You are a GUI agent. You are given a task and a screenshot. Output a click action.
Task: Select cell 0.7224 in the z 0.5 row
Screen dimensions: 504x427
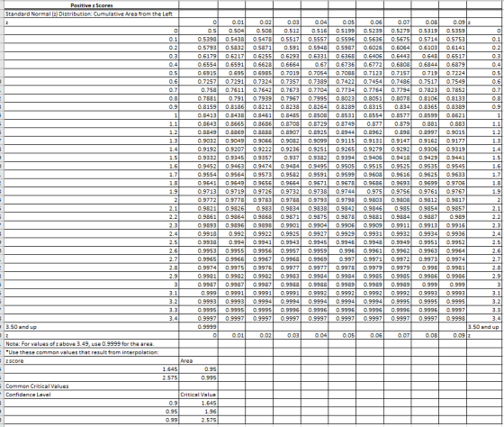point(453,73)
